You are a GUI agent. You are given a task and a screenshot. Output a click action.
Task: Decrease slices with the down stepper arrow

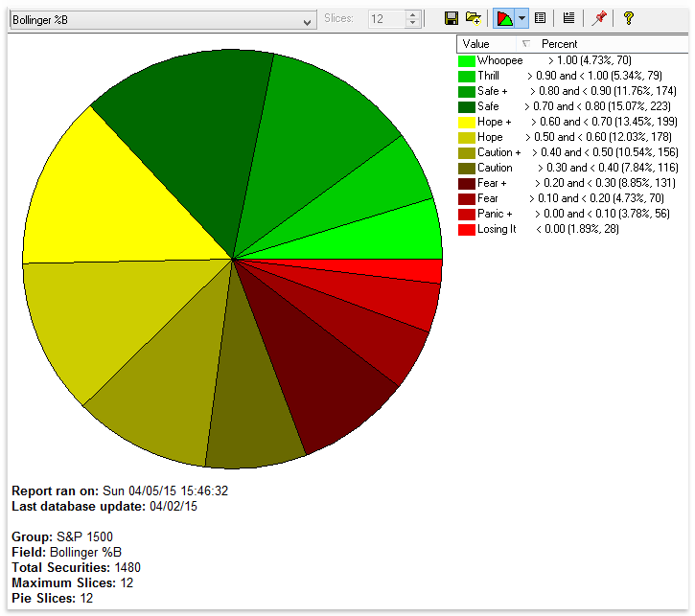click(x=412, y=23)
